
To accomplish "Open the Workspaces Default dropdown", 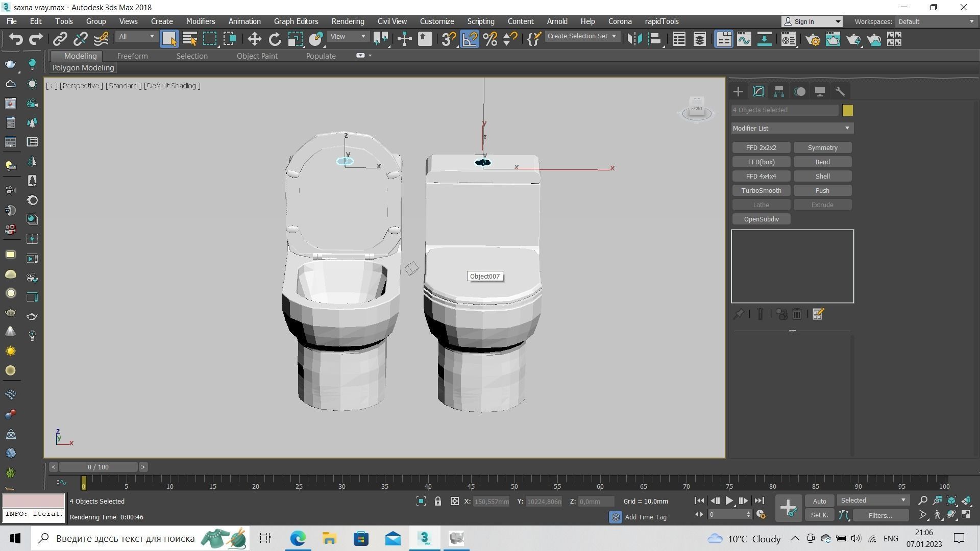I will tap(936, 21).
